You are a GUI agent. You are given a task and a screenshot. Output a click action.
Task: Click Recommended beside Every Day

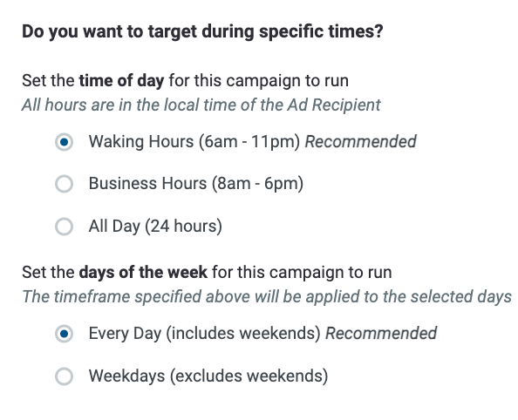[381, 334]
